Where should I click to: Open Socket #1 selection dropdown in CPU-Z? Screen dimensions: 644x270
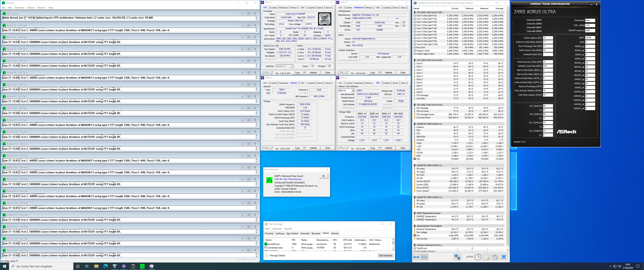click(285, 66)
